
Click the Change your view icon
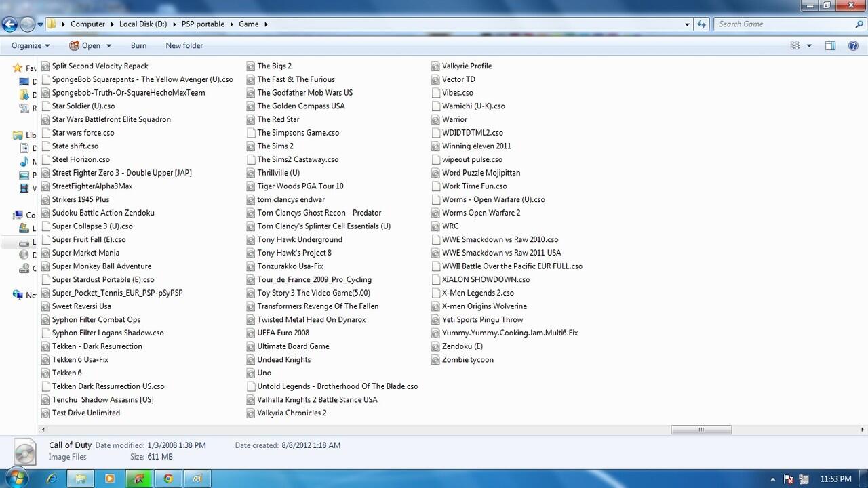point(795,46)
